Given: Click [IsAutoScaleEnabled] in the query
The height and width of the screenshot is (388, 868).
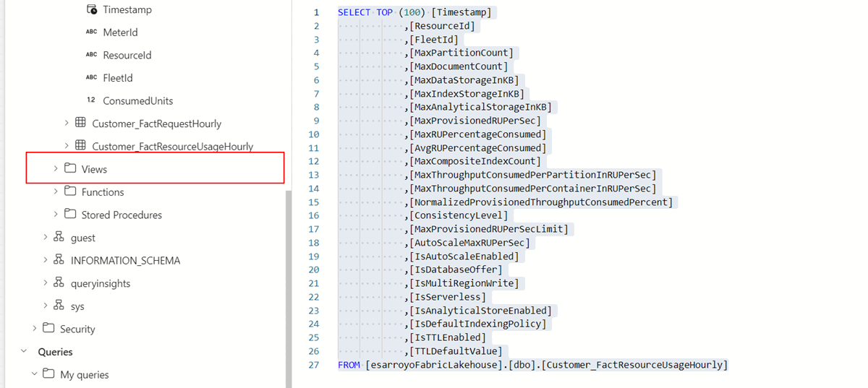Looking at the screenshot, I should (464, 256).
